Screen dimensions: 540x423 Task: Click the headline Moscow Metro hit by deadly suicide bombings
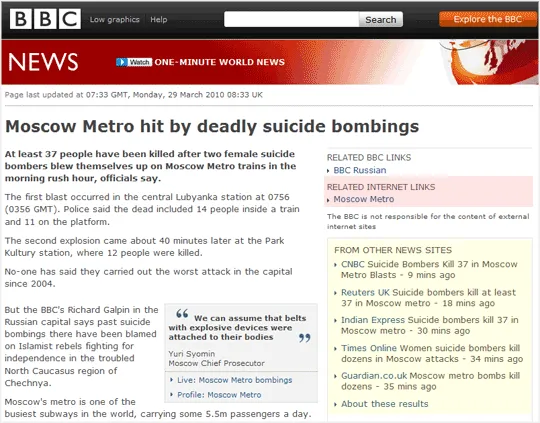coord(212,126)
